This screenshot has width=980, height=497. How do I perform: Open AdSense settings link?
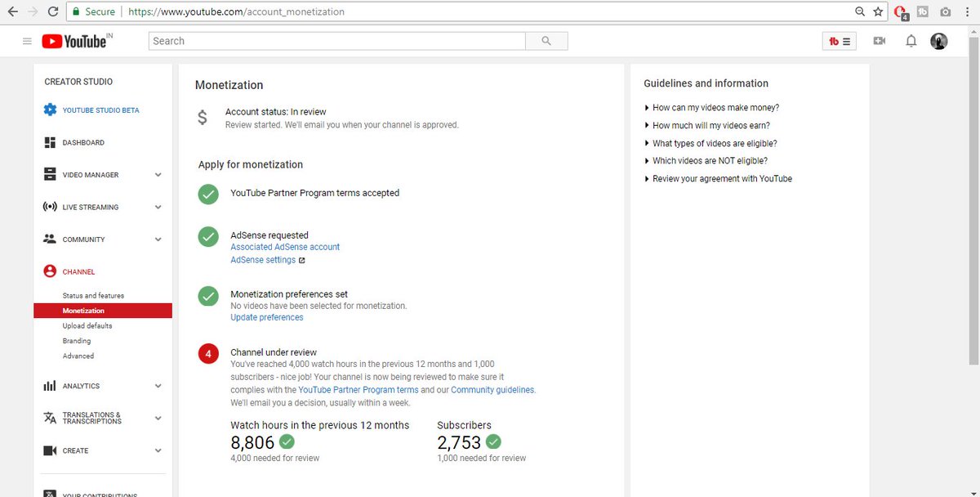(263, 260)
